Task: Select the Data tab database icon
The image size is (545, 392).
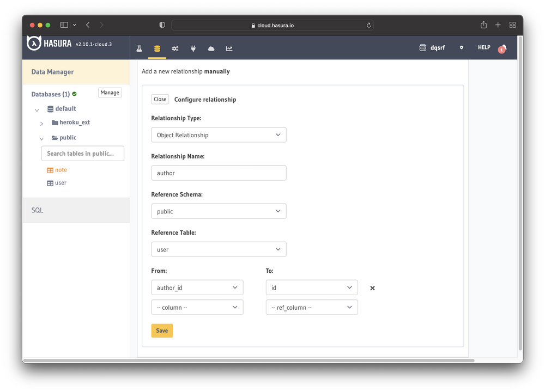Action: 157,48
